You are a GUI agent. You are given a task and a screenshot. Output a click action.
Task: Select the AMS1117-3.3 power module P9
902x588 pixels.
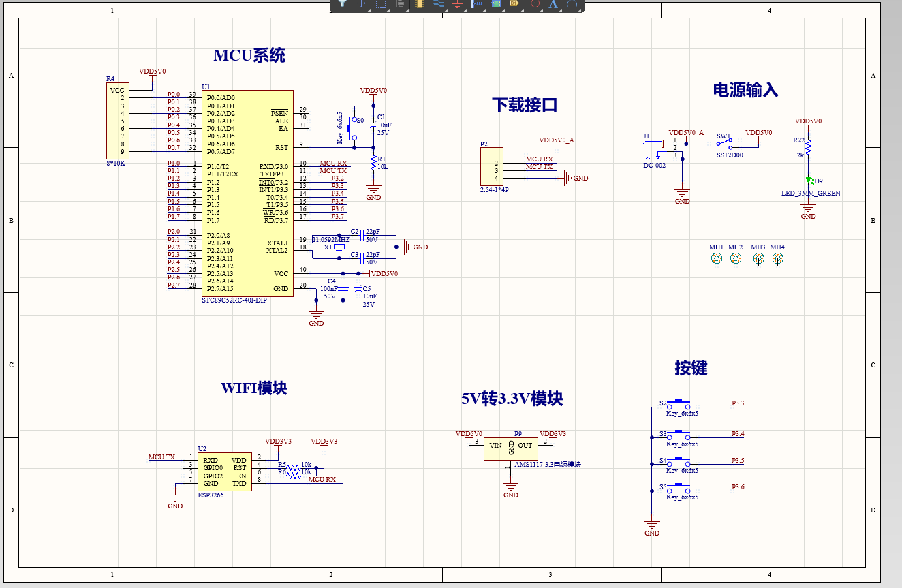pyautogui.click(x=511, y=448)
